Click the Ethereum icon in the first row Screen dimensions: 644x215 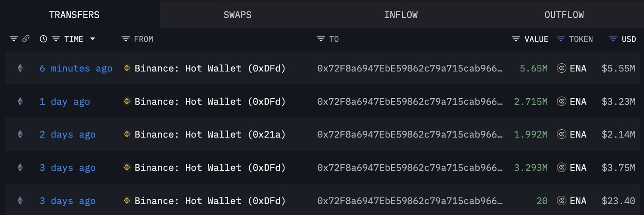tap(20, 68)
